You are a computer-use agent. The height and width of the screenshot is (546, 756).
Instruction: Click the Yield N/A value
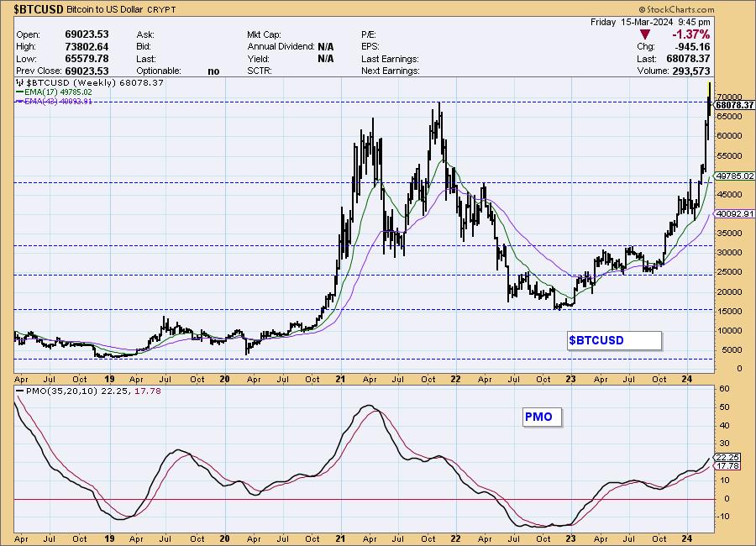tap(325, 59)
